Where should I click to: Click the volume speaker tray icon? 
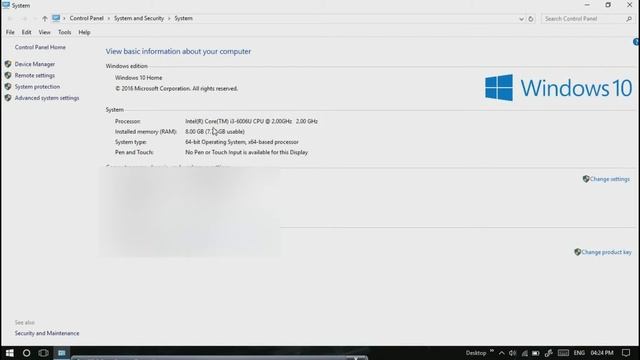coord(513,353)
